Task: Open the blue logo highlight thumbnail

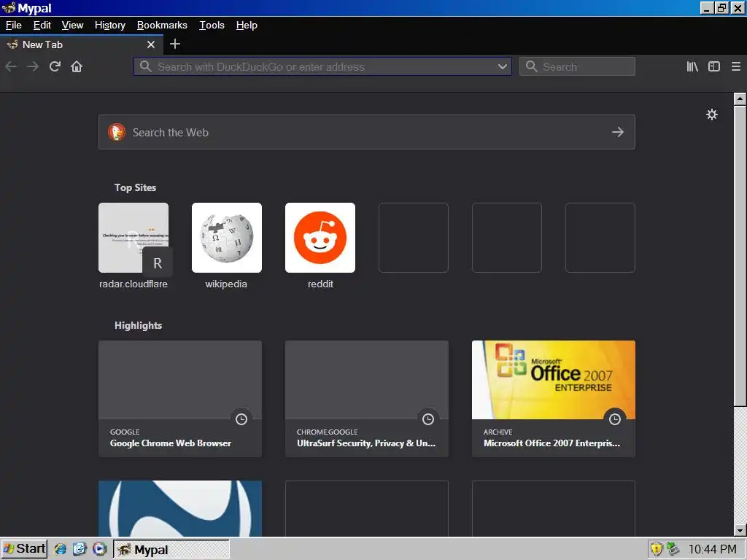Action: (180, 508)
